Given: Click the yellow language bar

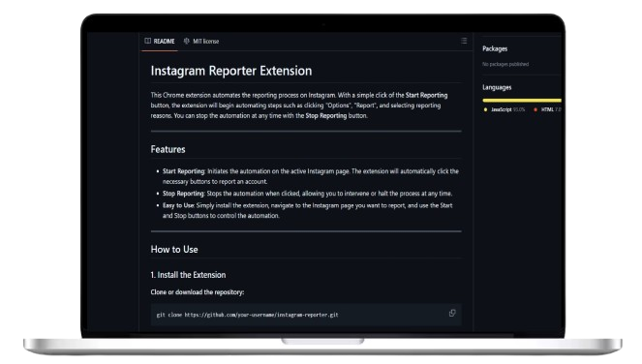Looking at the screenshot, I should 522,101.
